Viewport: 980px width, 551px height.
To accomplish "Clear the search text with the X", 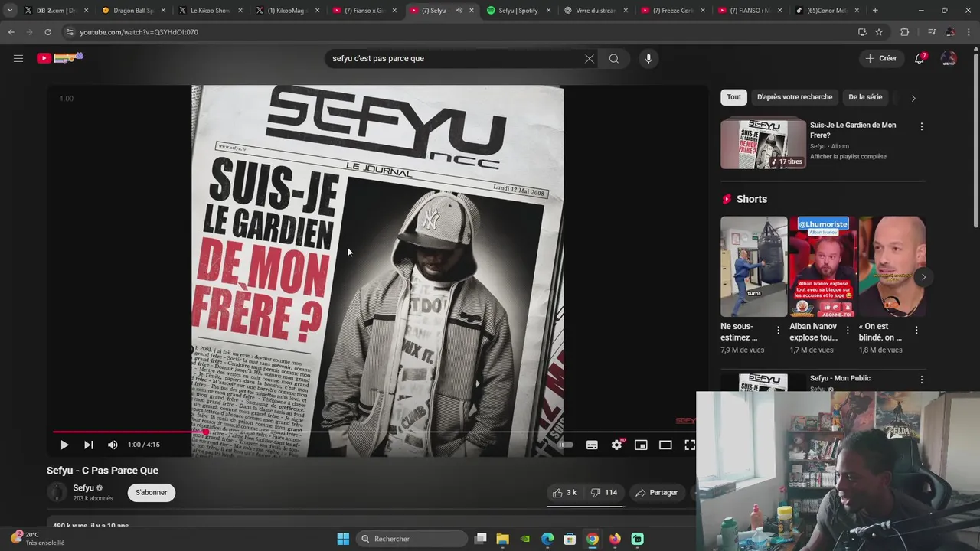I will click(590, 59).
